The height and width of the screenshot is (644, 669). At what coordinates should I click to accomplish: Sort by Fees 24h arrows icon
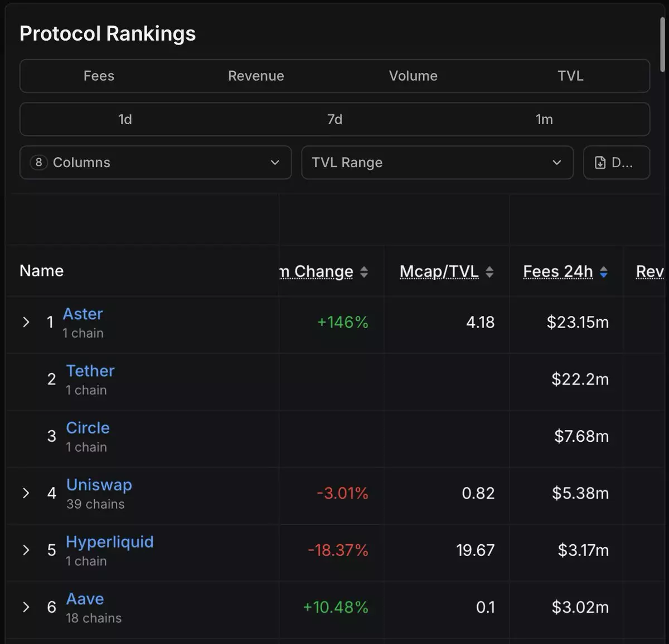[x=603, y=272]
